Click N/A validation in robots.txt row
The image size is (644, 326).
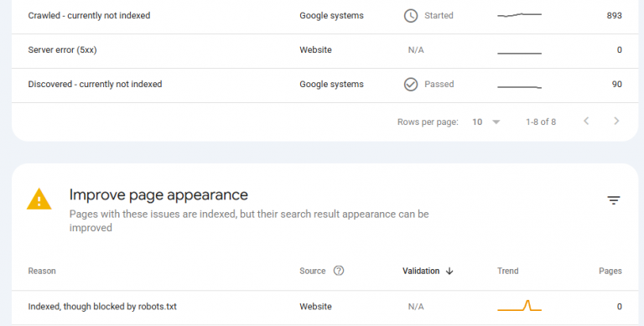click(x=416, y=307)
